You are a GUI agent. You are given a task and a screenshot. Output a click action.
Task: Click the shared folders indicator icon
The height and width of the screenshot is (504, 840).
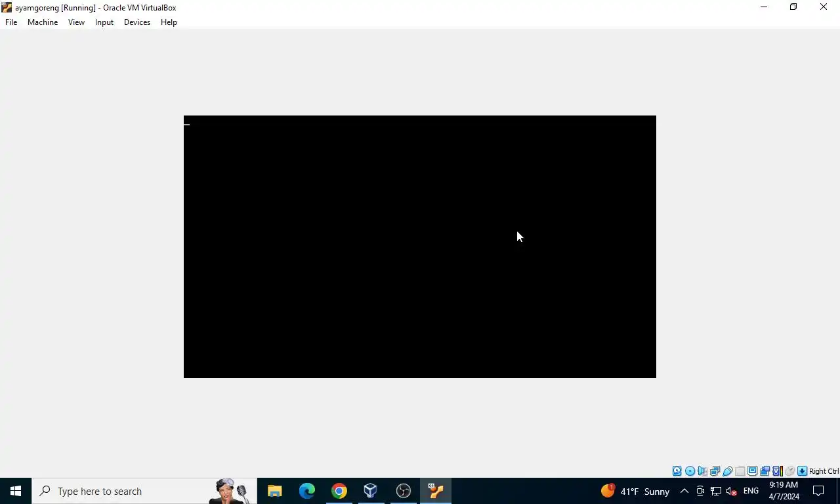(740, 471)
